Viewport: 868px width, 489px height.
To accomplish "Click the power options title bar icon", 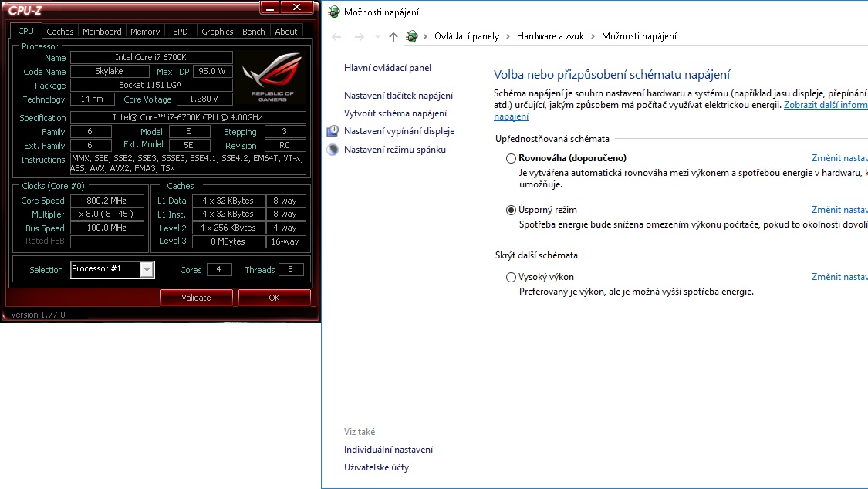I will [334, 12].
